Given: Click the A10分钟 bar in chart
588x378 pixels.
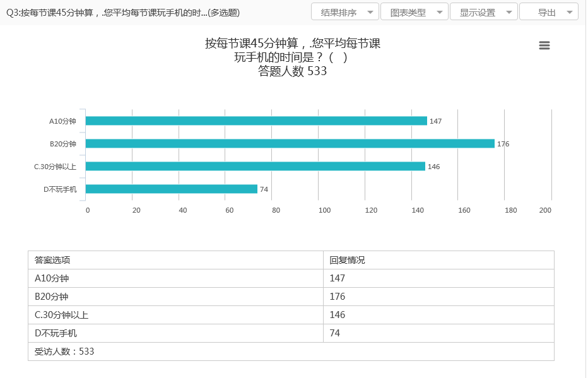Looking at the screenshot, I should (256, 121).
